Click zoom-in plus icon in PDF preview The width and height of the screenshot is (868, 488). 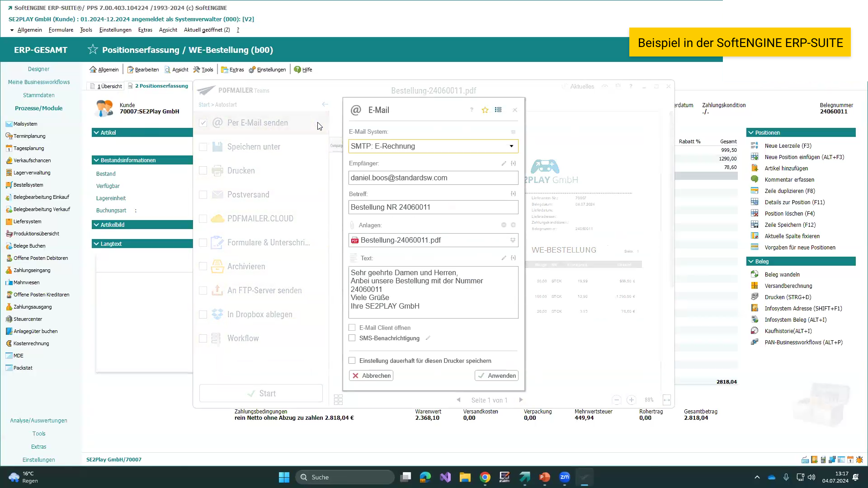point(631,400)
